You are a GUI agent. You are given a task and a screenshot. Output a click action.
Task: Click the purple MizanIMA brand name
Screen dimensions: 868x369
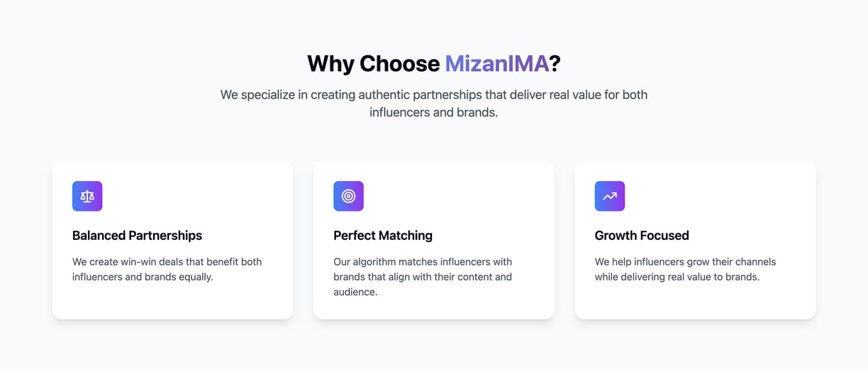click(x=497, y=63)
